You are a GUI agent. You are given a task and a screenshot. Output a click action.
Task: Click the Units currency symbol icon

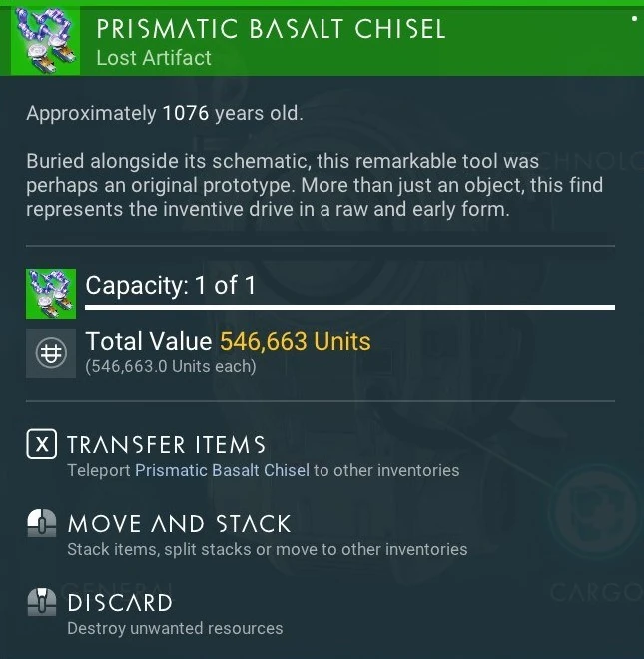point(51,353)
